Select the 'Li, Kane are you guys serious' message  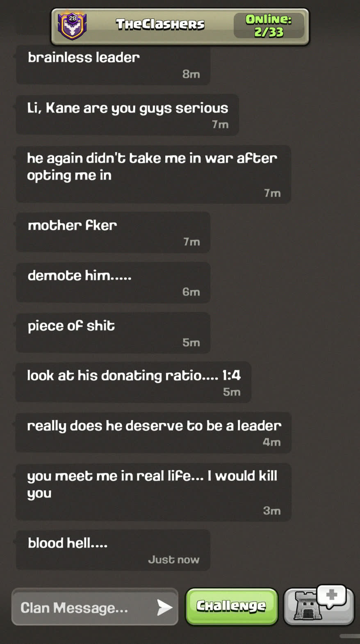[x=127, y=114]
